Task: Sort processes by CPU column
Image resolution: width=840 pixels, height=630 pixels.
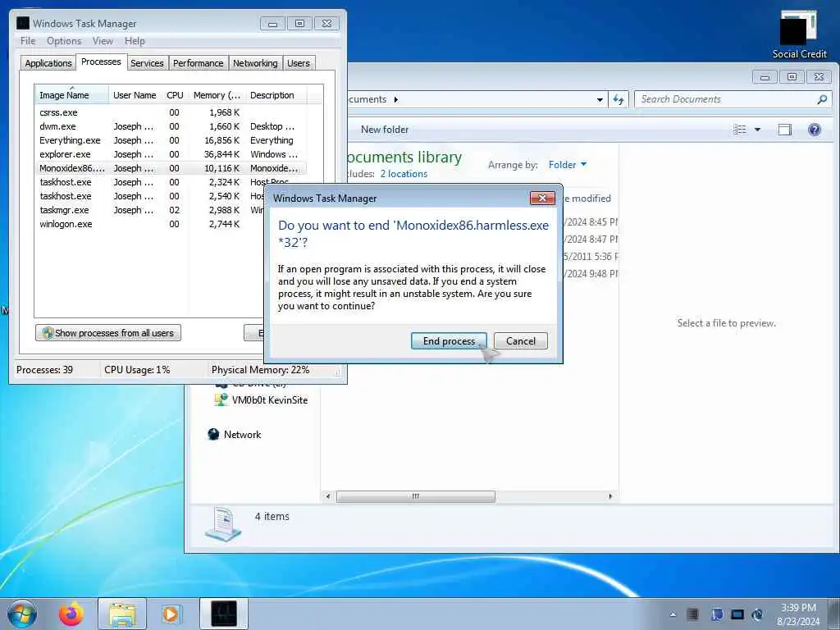Action: point(175,95)
